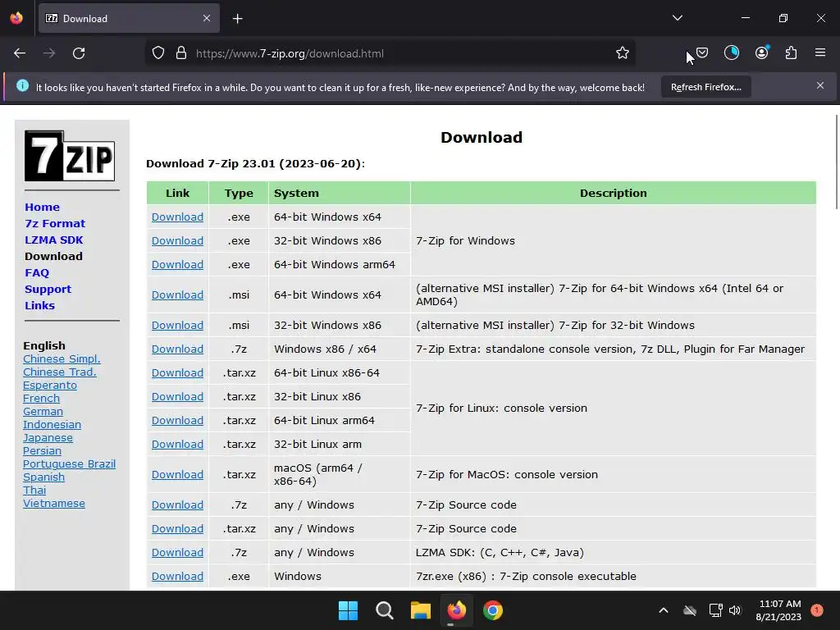Viewport: 840px width, 630px height.
Task: Switch language to Vietnamese
Action: coord(54,503)
